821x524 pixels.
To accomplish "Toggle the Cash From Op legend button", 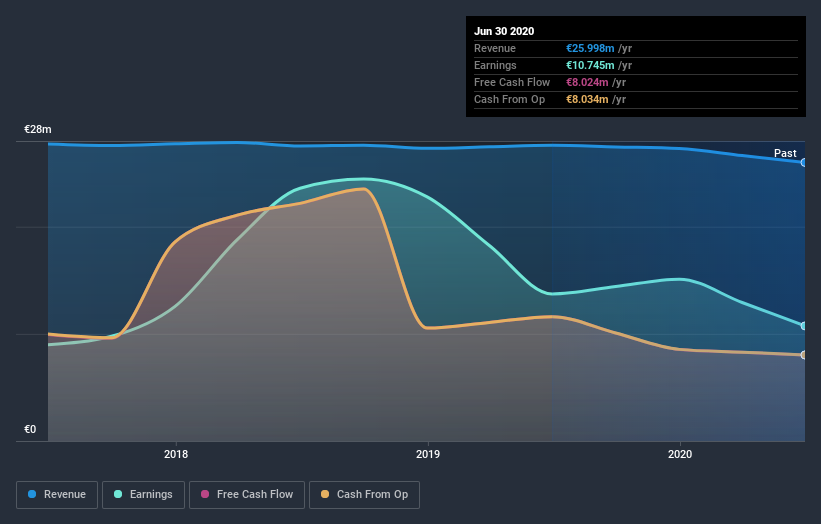I will pos(364,495).
